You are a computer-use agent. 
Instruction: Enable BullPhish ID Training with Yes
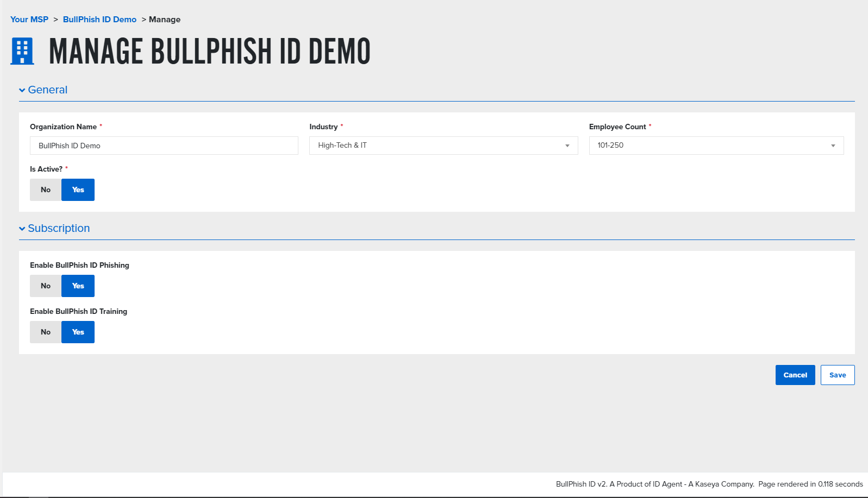coord(78,332)
